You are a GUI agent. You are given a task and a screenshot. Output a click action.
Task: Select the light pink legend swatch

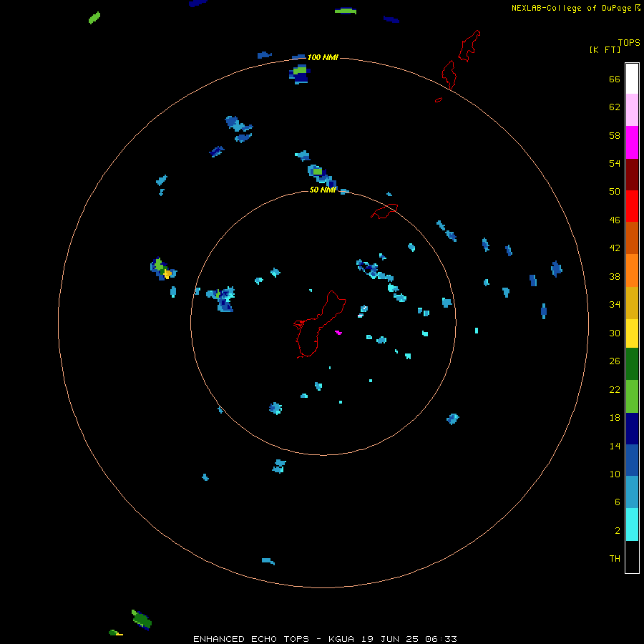632,110
